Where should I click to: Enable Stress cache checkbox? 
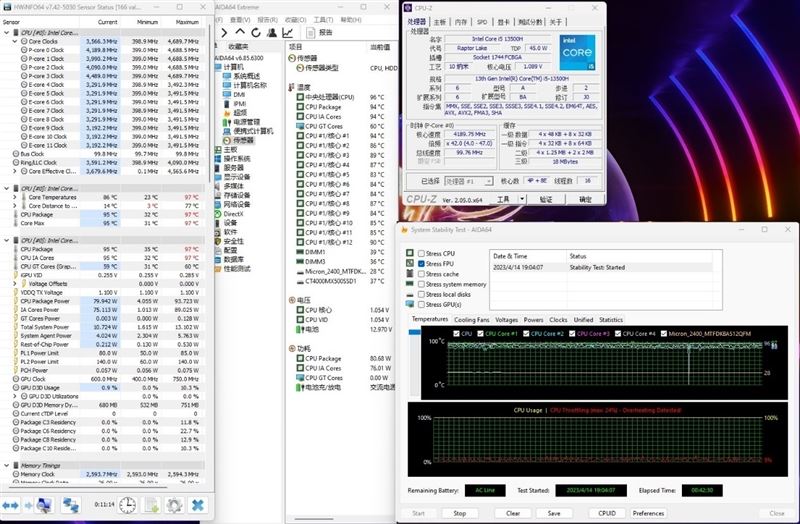(421, 274)
